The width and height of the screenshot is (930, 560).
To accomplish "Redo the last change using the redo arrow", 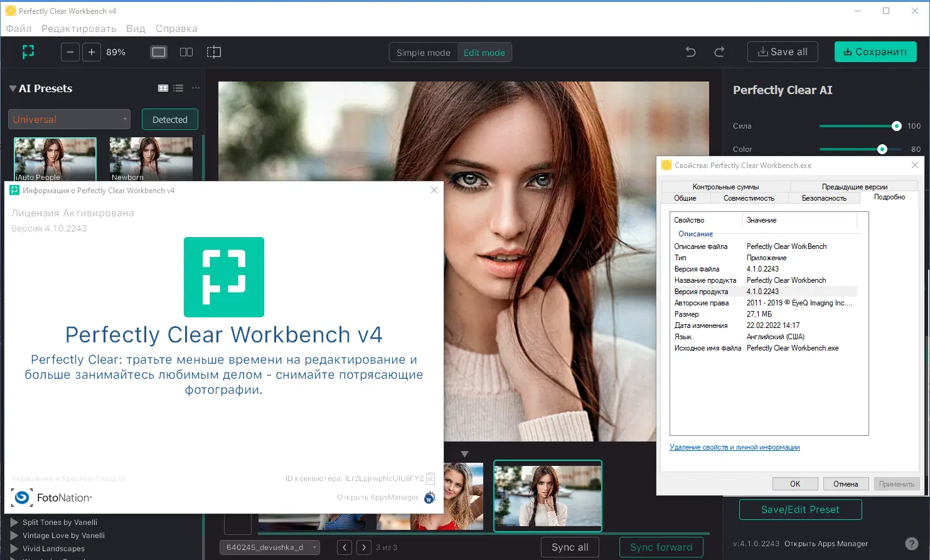I will click(719, 51).
